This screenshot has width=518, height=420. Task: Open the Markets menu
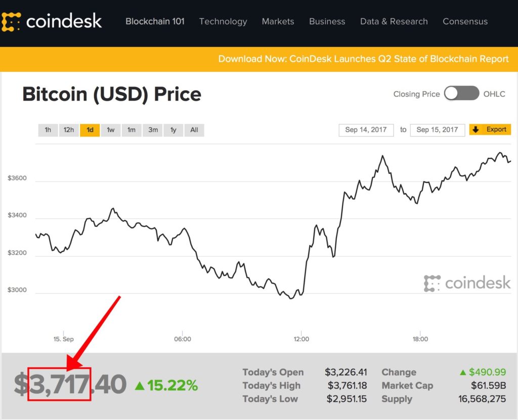point(278,21)
